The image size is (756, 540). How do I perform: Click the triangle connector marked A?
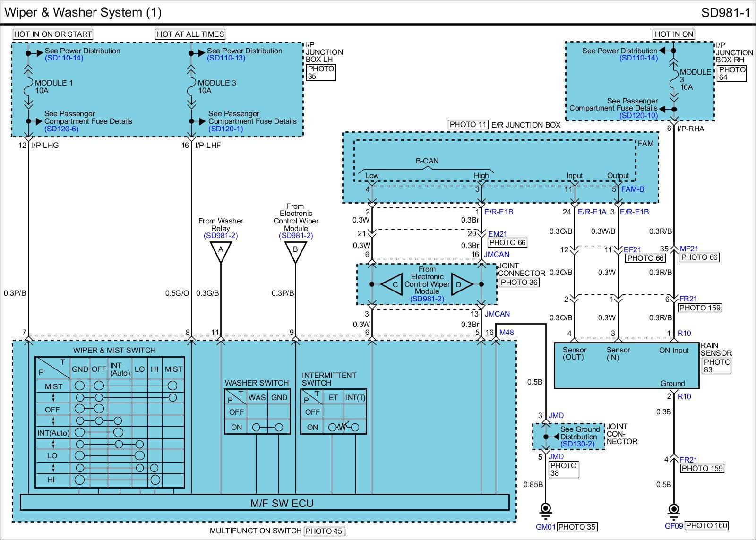coord(220,251)
